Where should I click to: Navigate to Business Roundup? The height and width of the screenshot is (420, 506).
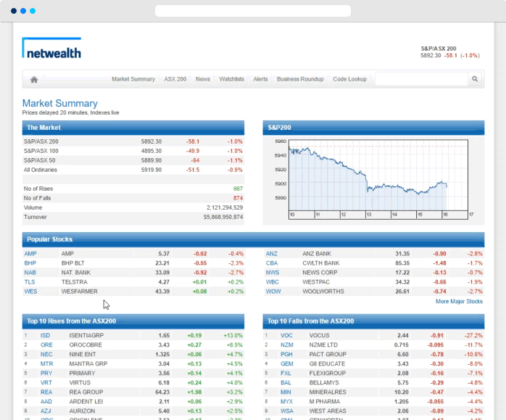300,79
